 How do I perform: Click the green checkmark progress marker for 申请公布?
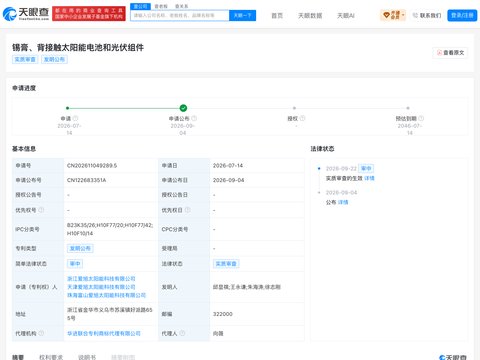(x=183, y=108)
